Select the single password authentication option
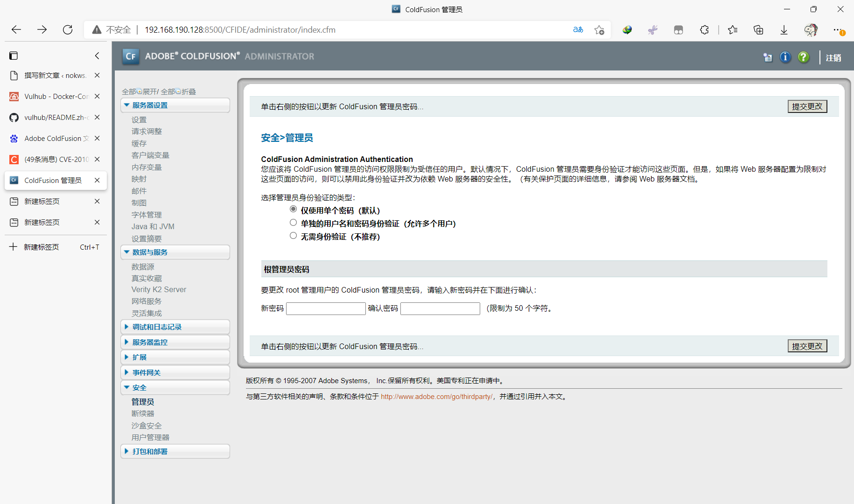Viewport: 854px width, 504px height. point(293,209)
